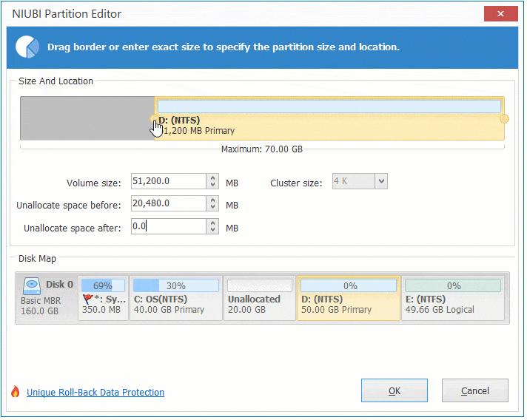Click the Unallocate space after field
Screen dimensions: 527x420
click(x=167, y=226)
